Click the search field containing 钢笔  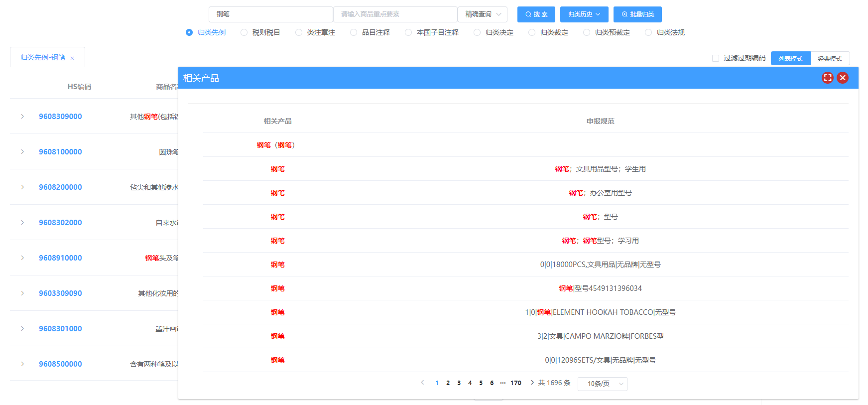[x=271, y=14]
